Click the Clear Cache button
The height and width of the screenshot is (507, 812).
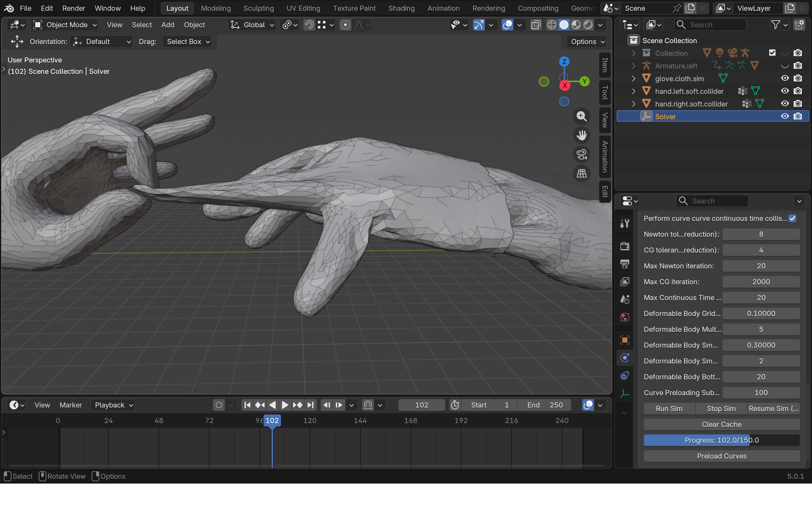721,425
